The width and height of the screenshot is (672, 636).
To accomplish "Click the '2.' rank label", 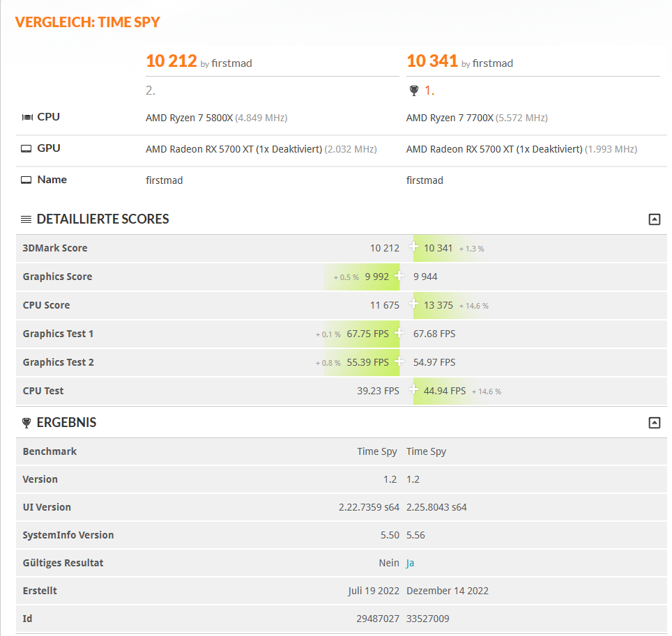I will point(151,91).
